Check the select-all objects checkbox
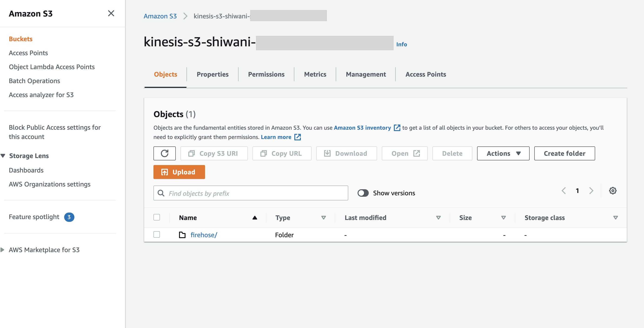Viewport: 644px width, 328px height. coord(156,217)
